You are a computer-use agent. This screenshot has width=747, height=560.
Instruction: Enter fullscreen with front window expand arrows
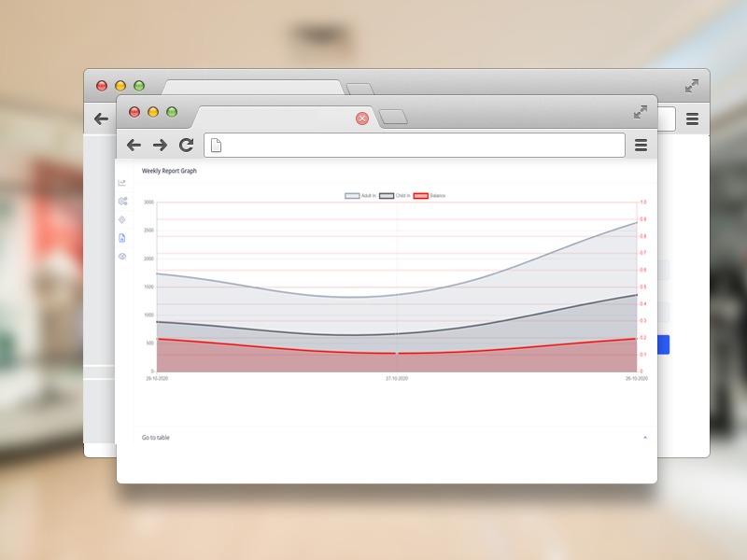641,112
